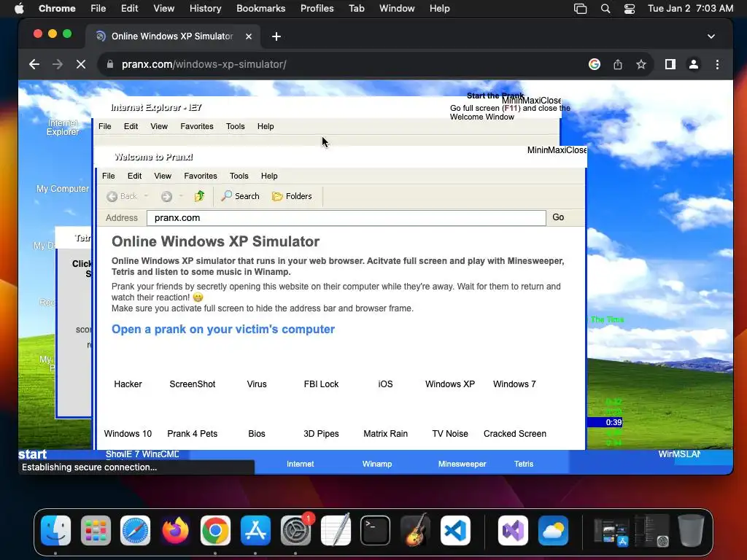Click Winamp in the XP taskbar
The height and width of the screenshot is (560, 747).
click(377, 464)
